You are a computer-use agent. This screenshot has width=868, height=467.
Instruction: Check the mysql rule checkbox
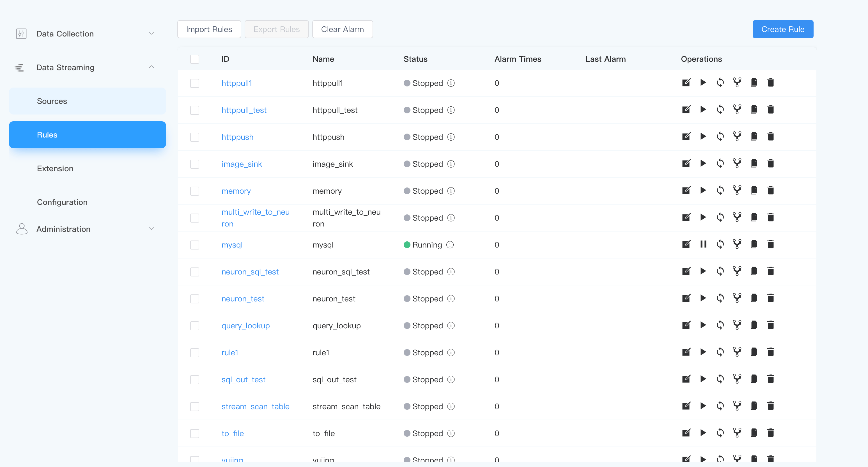[194, 245]
